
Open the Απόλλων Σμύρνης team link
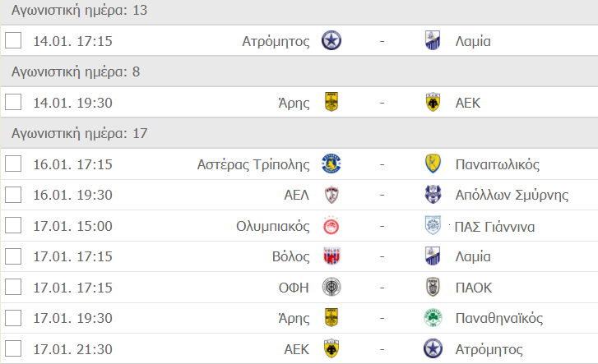tap(500, 195)
